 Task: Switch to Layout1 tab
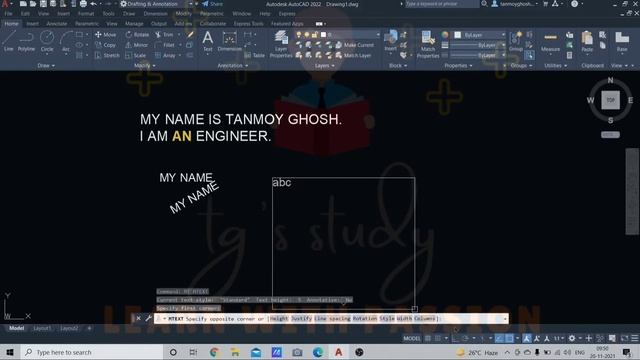pos(42,328)
